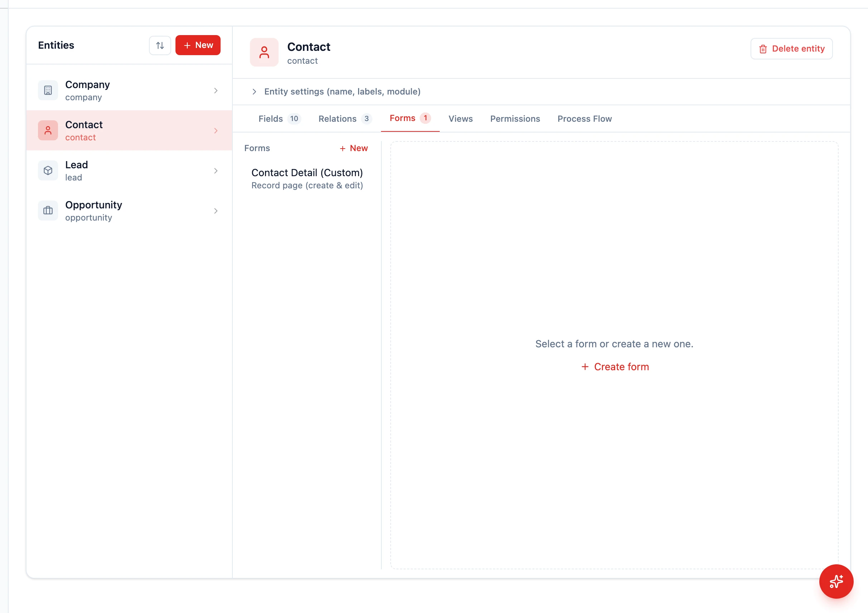Select the Opportunity entity name
868x613 pixels.
pyautogui.click(x=93, y=205)
